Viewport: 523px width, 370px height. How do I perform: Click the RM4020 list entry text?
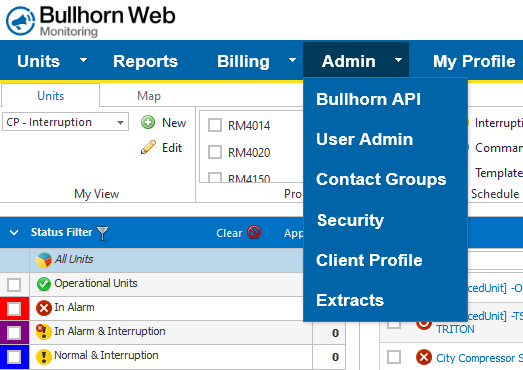(x=249, y=153)
